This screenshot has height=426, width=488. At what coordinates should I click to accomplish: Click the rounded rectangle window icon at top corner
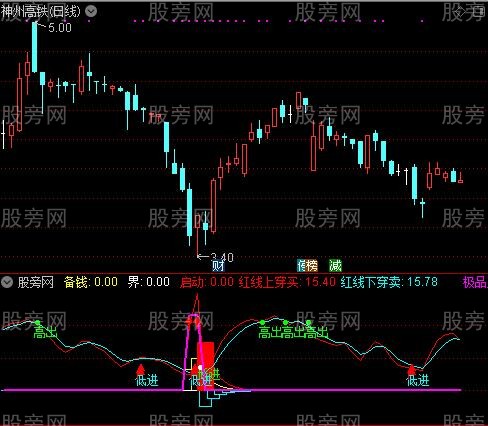478,12
